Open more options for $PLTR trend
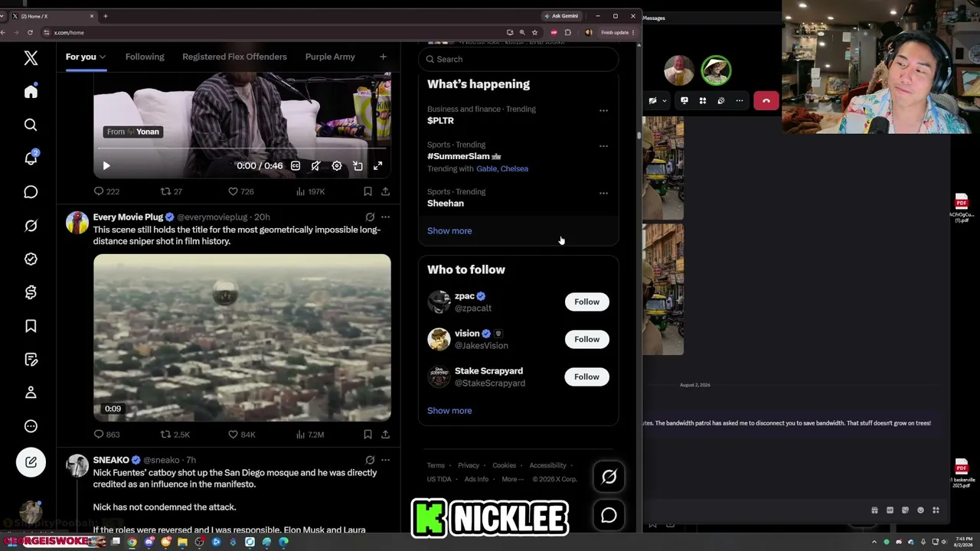980x551 pixels. pos(603,110)
